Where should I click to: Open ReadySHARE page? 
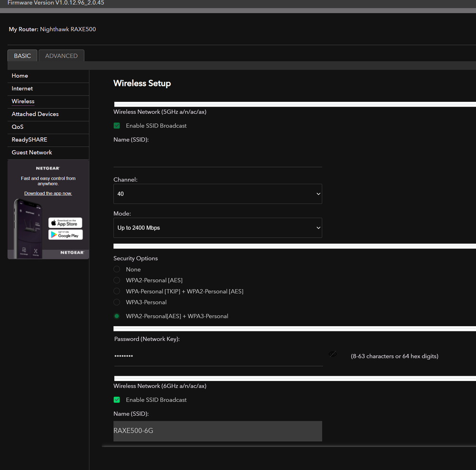click(30, 139)
